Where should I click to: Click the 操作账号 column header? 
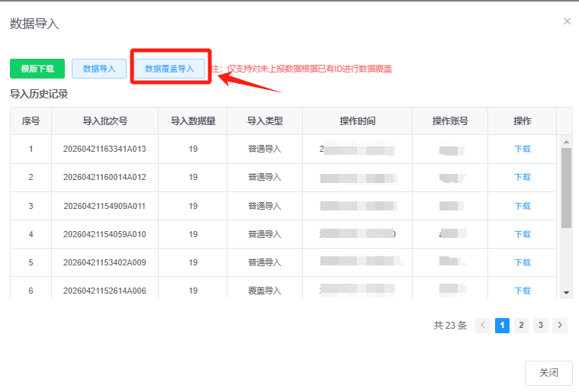tap(450, 121)
